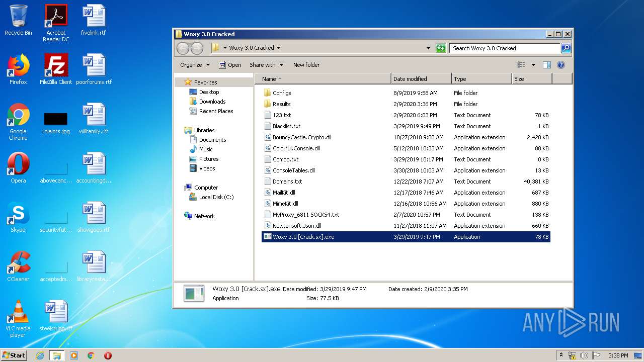Open Action Center flag tray icon

pyautogui.click(x=596, y=355)
